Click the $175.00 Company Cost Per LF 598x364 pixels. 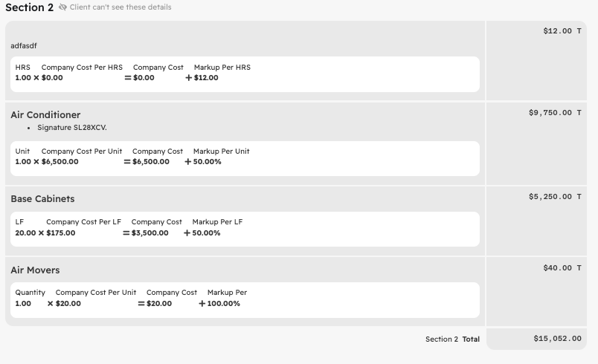60,233
